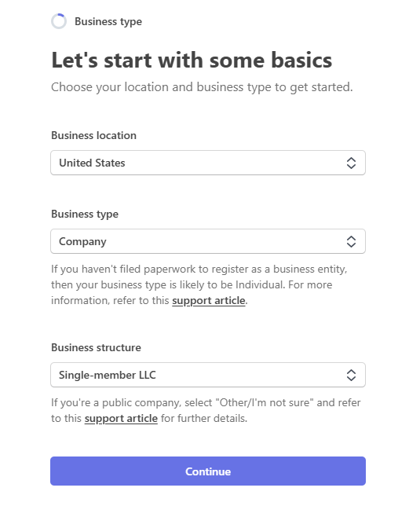Click the "Choose your location and business type" subtitle
Screen dimensions: 420x506
pyautogui.click(x=202, y=87)
